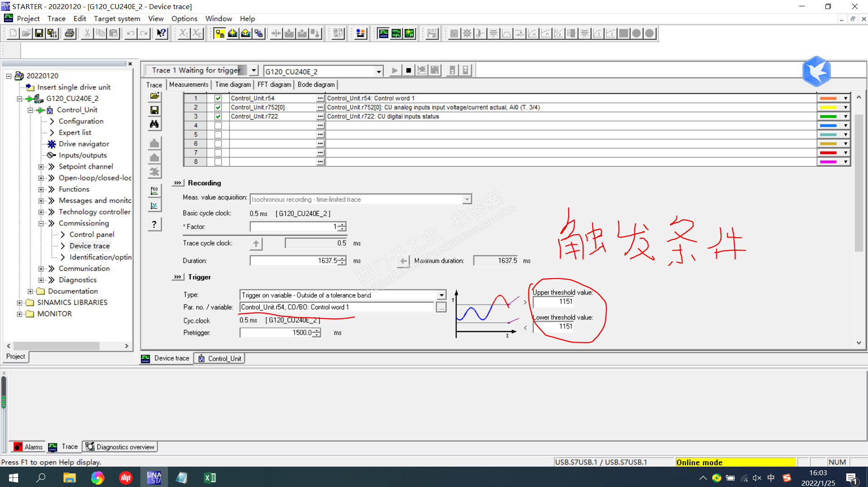Image resolution: width=868 pixels, height=487 pixels.
Task: Expand the MONITOR tree node
Action: pyautogui.click(x=19, y=314)
